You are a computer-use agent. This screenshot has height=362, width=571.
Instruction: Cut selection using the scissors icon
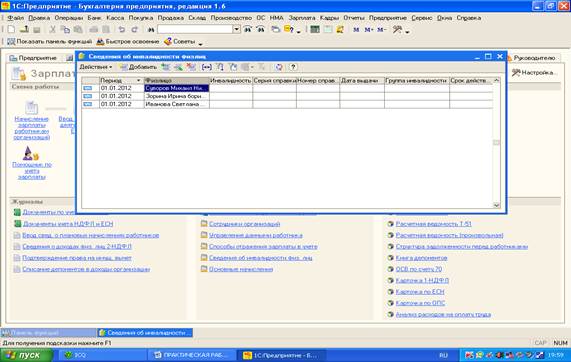pyautogui.click(x=52, y=29)
